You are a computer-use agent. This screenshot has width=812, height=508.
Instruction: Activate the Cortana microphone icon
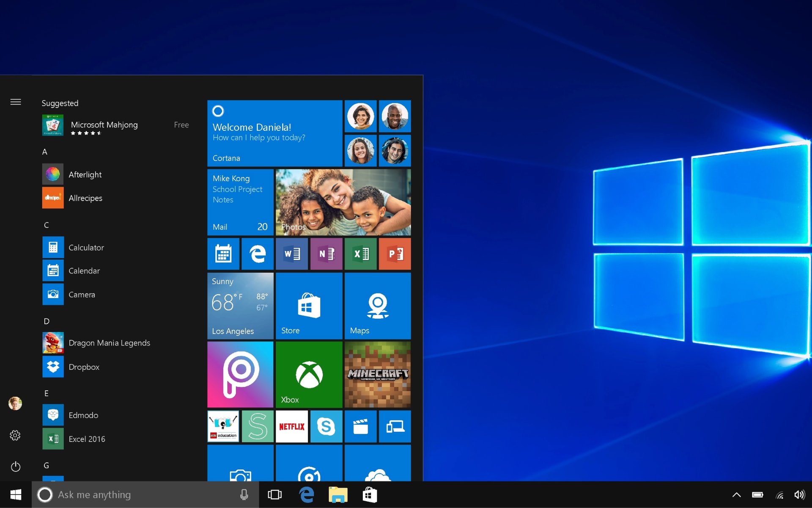[244, 494]
